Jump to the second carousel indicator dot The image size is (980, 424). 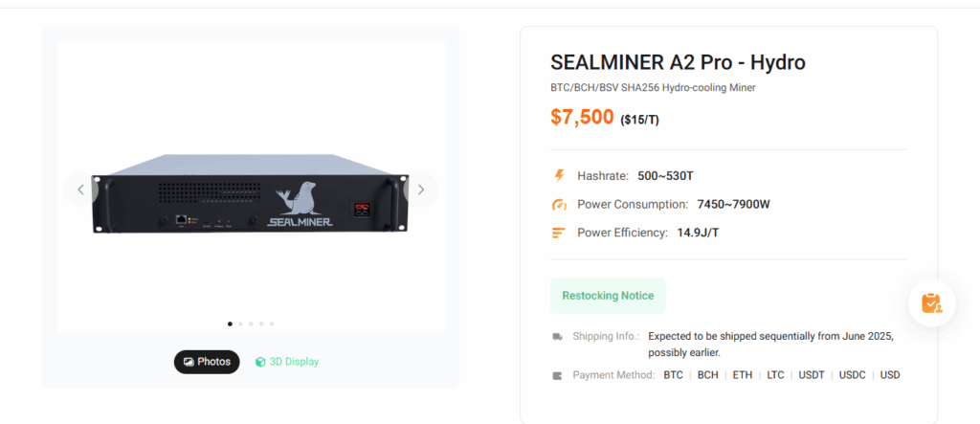[x=239, y=324]
